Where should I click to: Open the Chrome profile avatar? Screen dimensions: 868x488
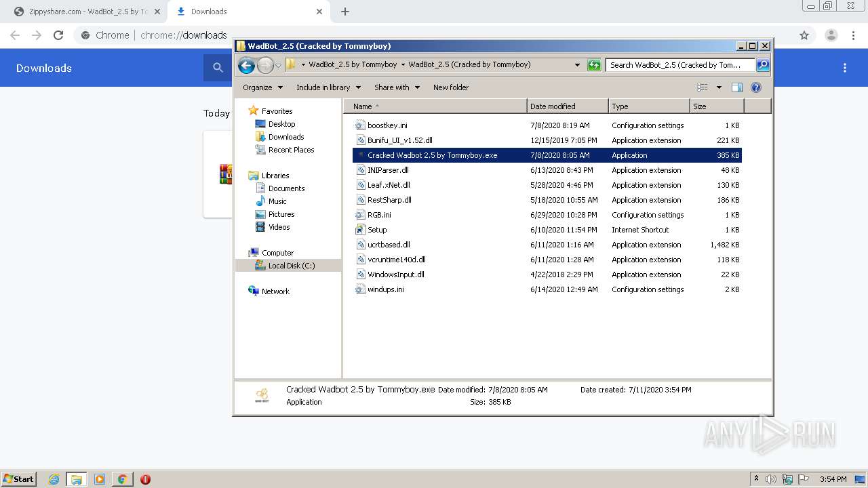click(x=831, y=35)
